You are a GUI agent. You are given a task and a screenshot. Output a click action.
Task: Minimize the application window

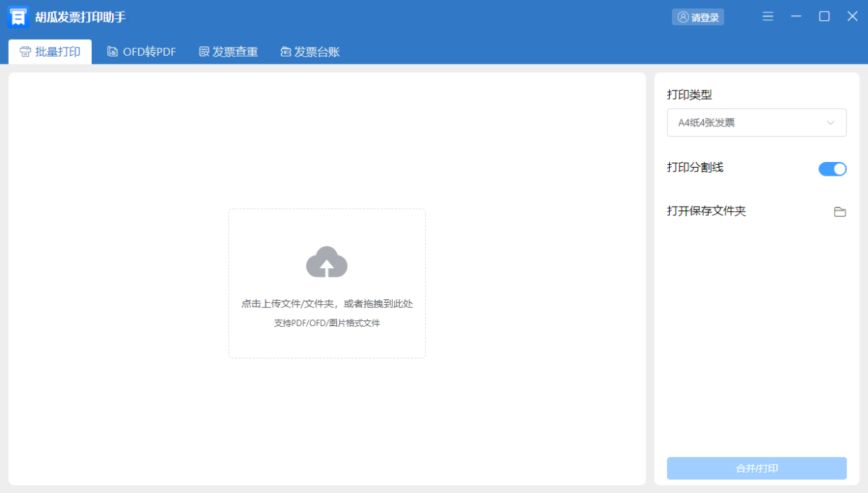(796, 17)
